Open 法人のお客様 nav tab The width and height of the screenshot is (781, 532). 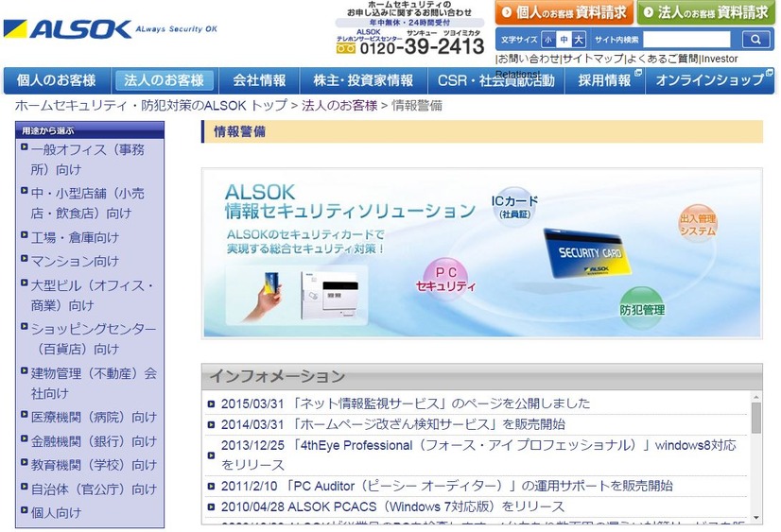(164, 80)
